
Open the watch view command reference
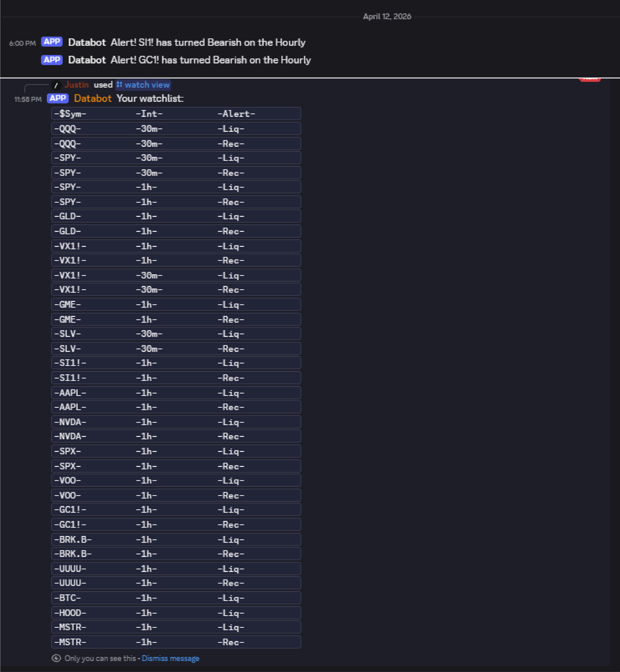pos(146,85)
